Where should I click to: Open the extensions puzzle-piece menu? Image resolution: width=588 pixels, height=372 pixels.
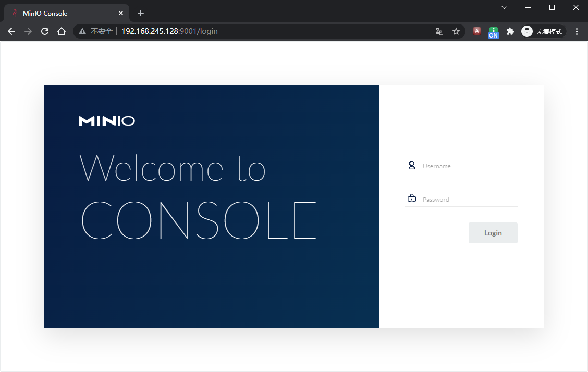(510, 31)
